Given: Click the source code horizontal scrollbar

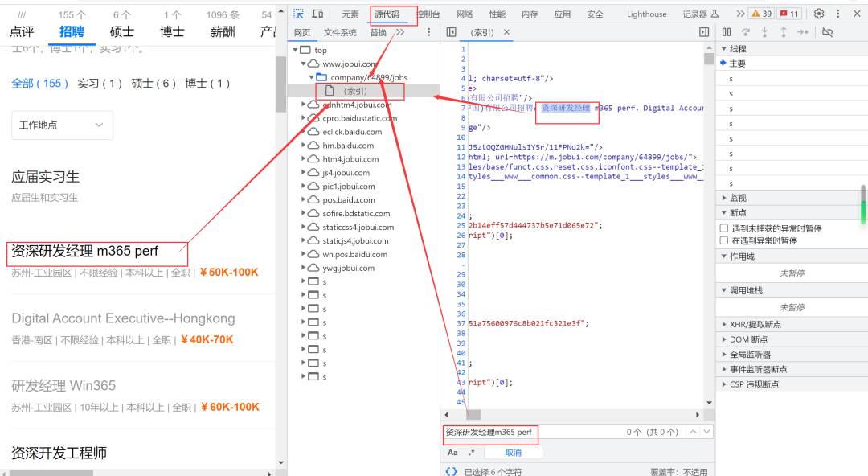Looking at the screenshot, I should pyautogui.click(x=563, y=414).
